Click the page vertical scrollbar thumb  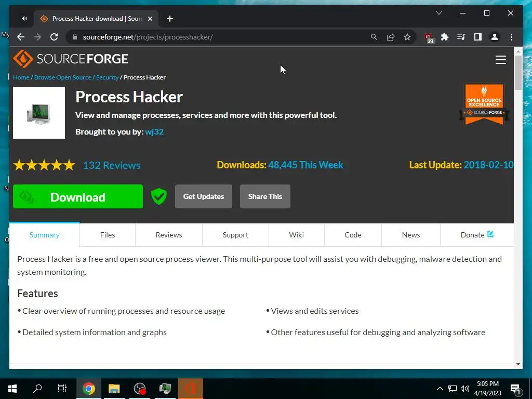click(518, 73)
